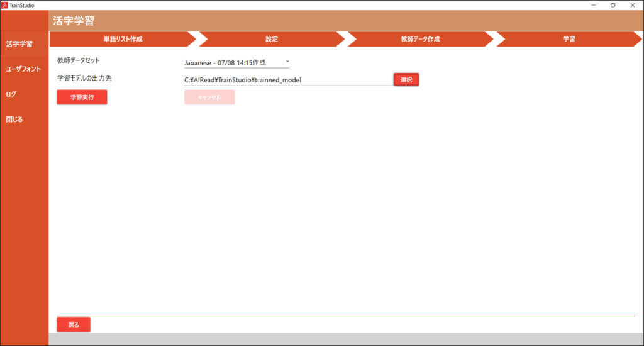Open the 活字学習 sidebar section
Screen dimensions: 644x346
(x=25, y=44)
